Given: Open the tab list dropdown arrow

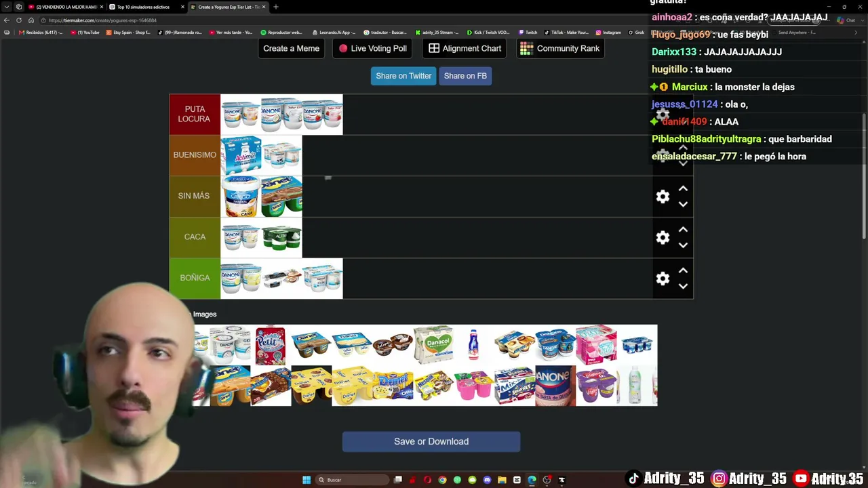Looking at the screenshot, I should coord(7,7).
